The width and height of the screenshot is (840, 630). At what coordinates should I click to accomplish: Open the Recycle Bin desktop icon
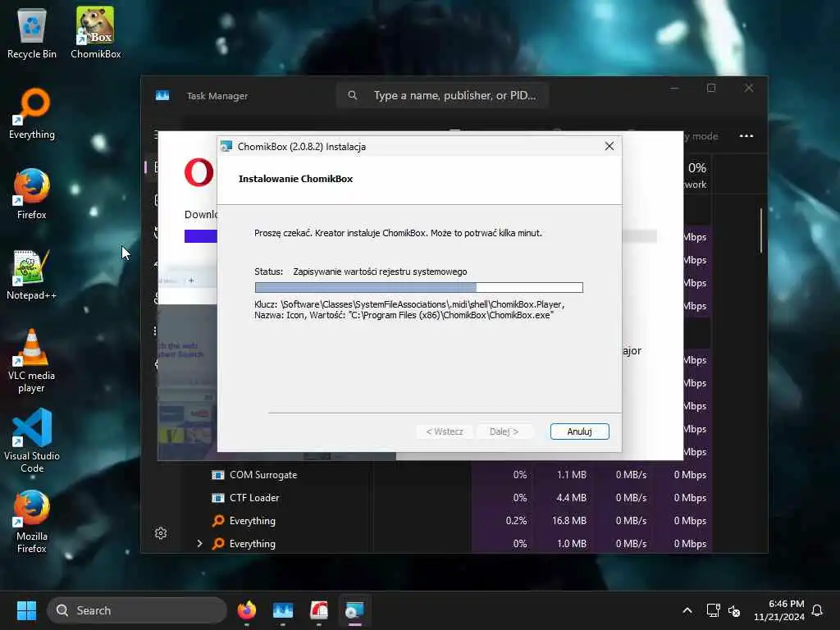[x=32, y=33]
